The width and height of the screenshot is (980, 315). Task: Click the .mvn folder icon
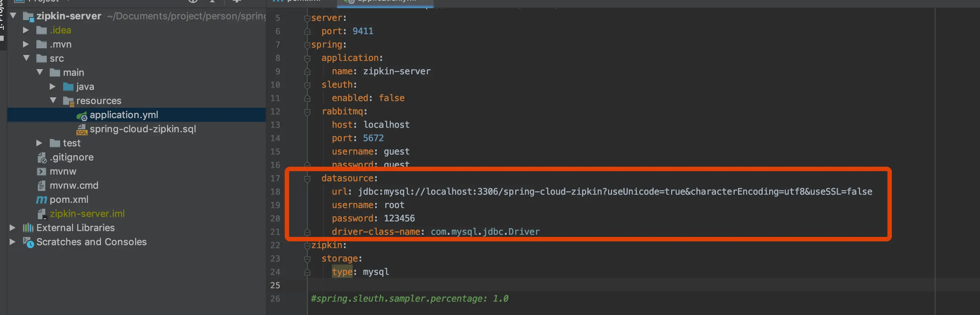pos(42,44)
